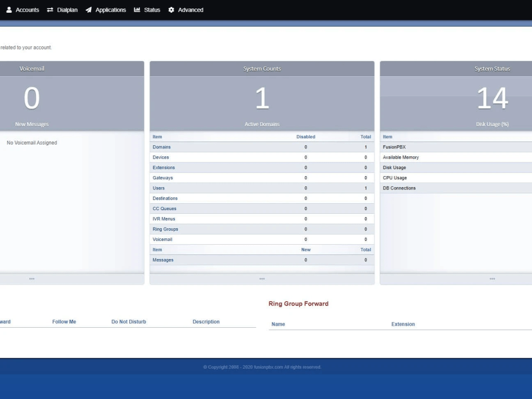Click the New column header
532x399 pixels.
[x=306, y=250]
